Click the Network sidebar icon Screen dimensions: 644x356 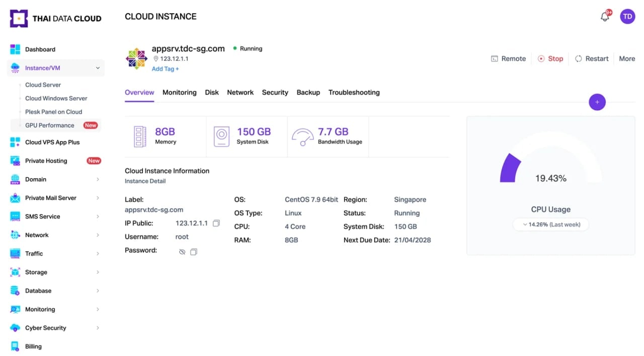(x=15, y=235)
